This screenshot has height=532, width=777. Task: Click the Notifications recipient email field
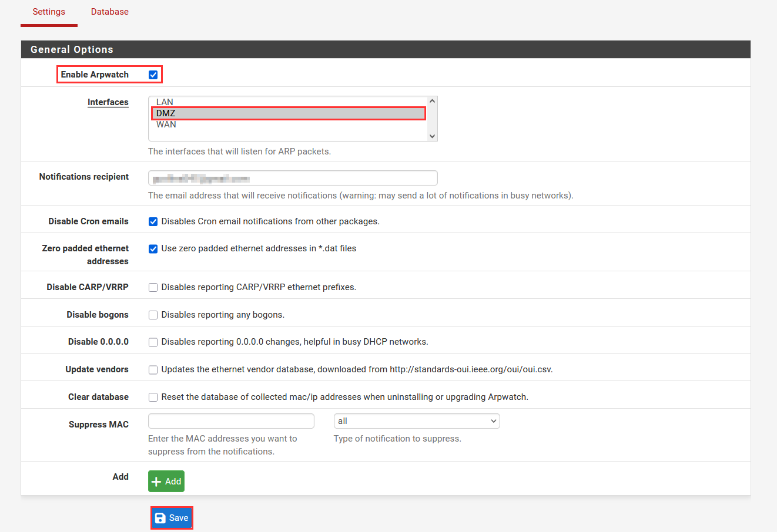point(293,178)
